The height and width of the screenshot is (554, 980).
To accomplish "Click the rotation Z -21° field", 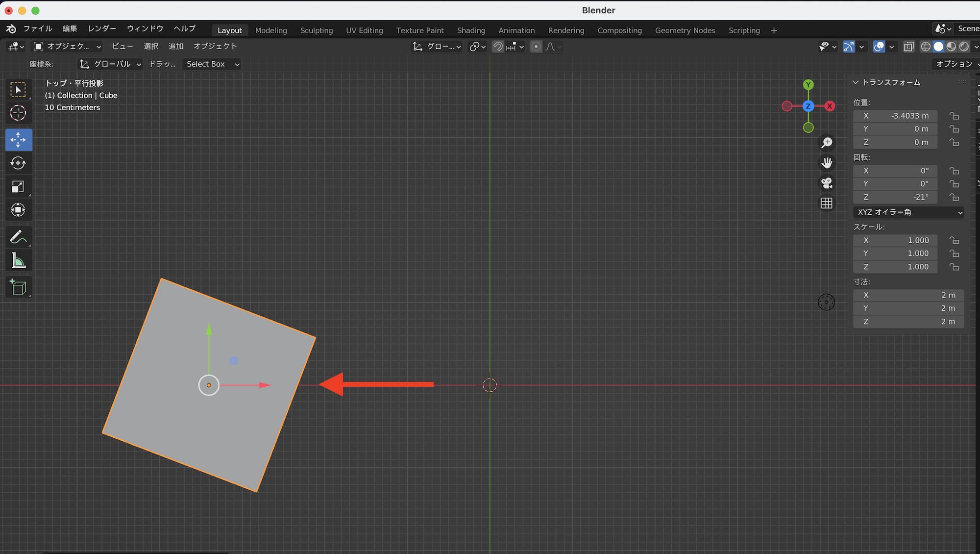I will [895, 197].
